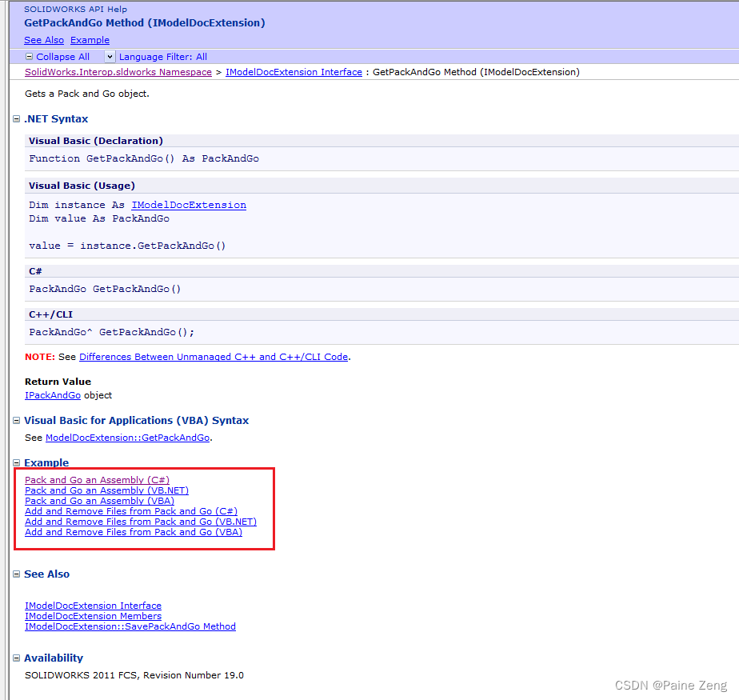Open IModelDocExtension::SavePackAndGo Method link
This screenshot has width=739, height=700.
click(130, 626)
